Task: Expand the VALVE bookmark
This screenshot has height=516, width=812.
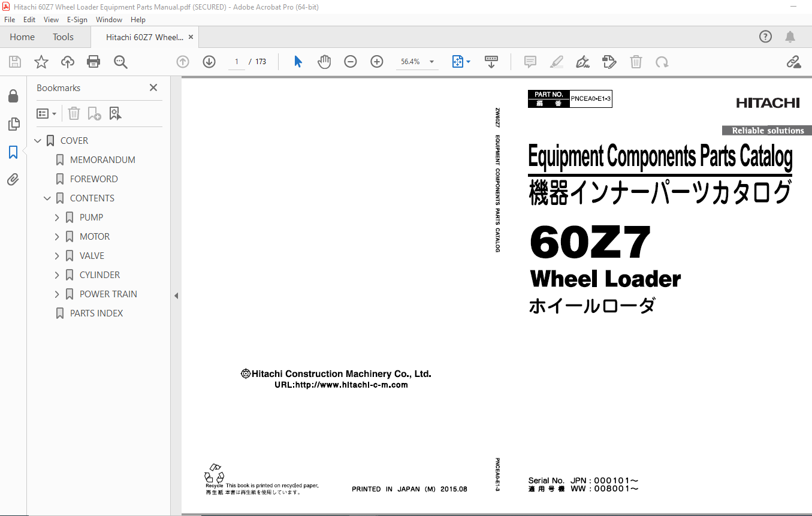Action: pos(57,256)
